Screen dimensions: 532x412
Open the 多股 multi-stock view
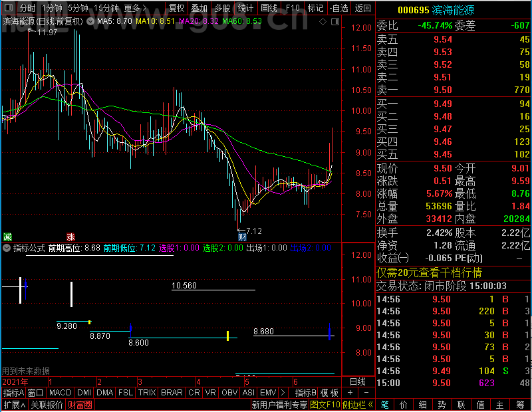[x=222, y=8]
